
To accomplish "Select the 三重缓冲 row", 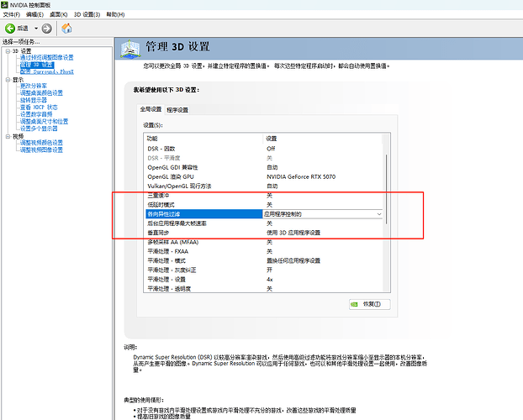I will coord(263,196).
